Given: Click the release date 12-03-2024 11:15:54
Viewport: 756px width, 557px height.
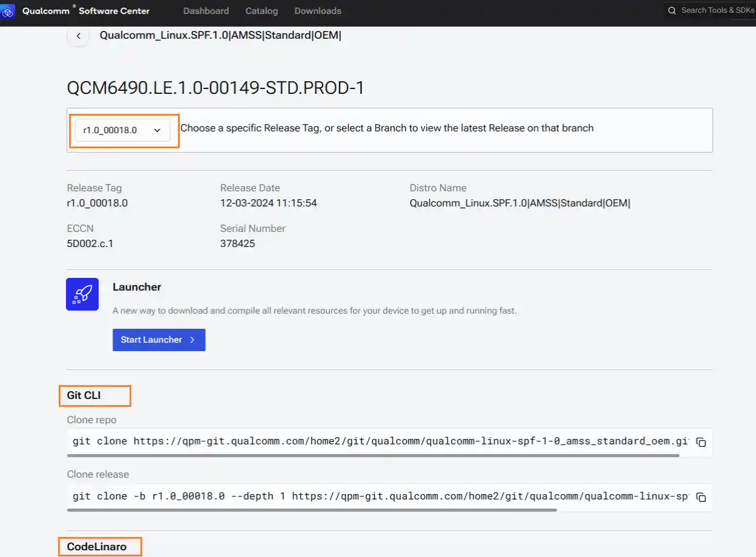Looking at the screenshot, I should (x=269, y=203).
